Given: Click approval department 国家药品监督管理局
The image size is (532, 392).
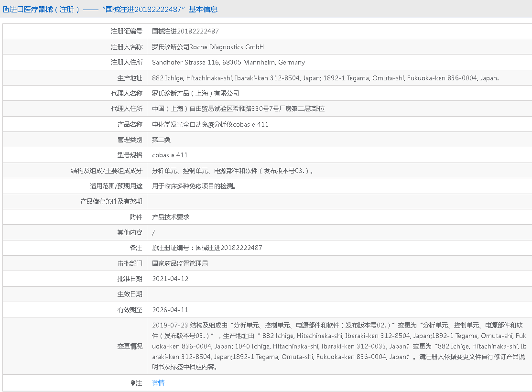Looking at the screenshot, I should (x=180, y=264).
